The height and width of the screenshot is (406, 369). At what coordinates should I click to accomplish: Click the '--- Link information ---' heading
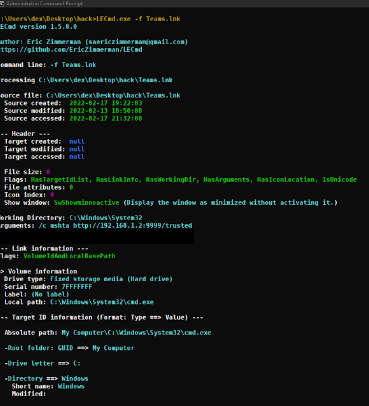point(44,249)
